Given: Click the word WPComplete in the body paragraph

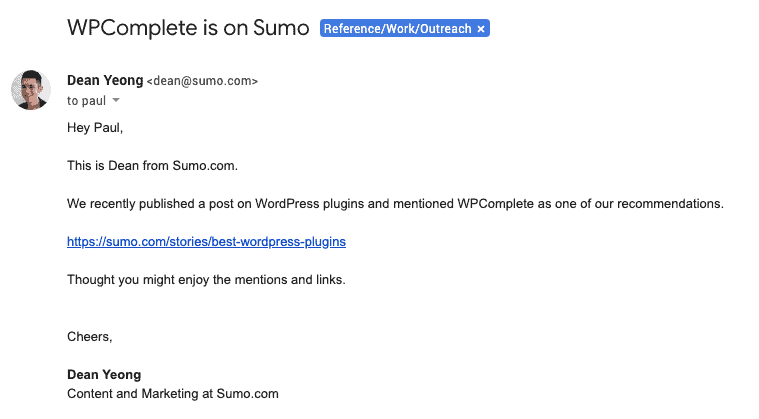Looking at the screenshot, I should (x=495, y=204).
